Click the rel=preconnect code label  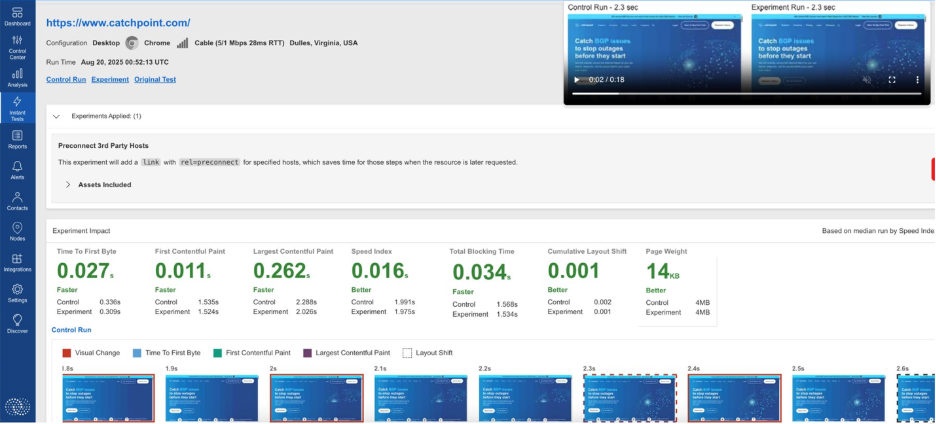pyautogui.click(x=210, y=162)
